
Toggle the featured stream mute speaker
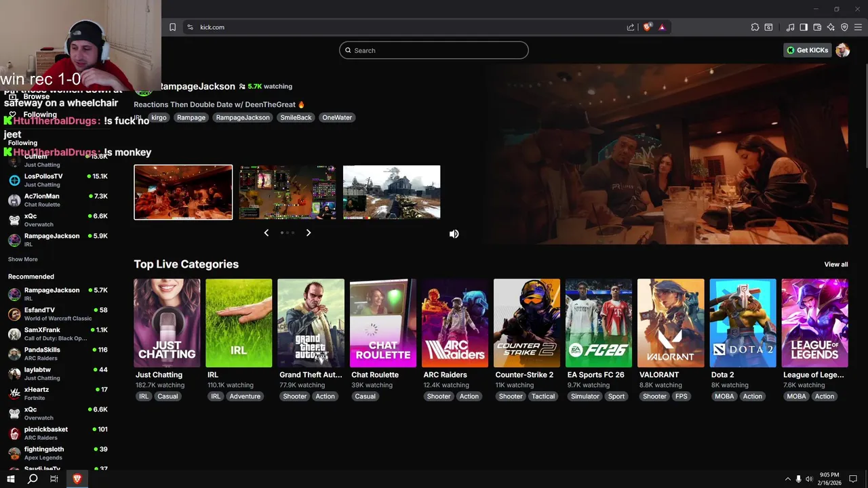point(454,234)
